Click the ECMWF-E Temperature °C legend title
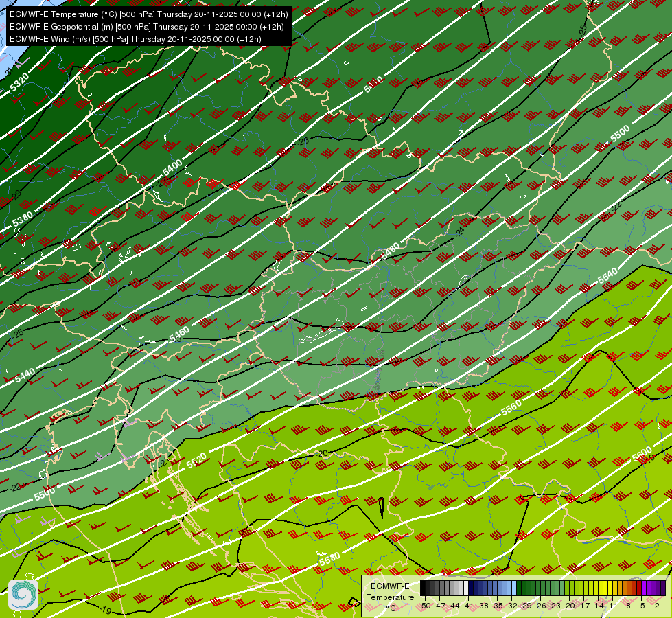Image resolution: width=672 pixels, height=618 pixels. click(x=391, y=597)
